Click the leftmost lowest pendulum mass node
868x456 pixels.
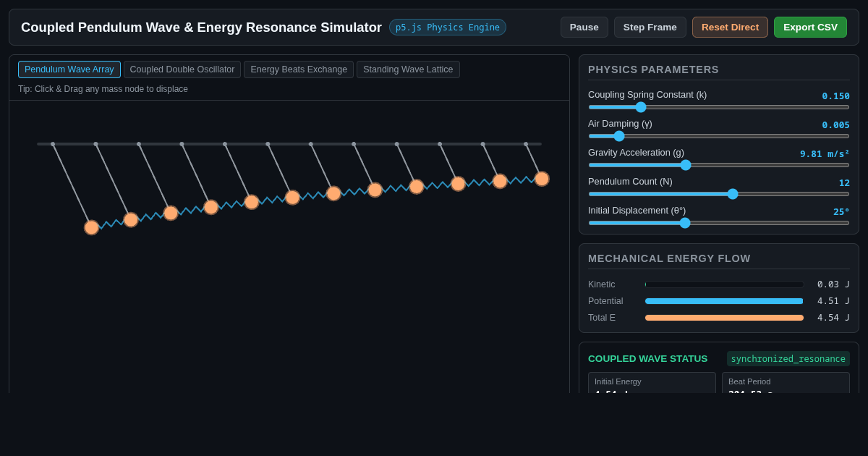point(91,227)
